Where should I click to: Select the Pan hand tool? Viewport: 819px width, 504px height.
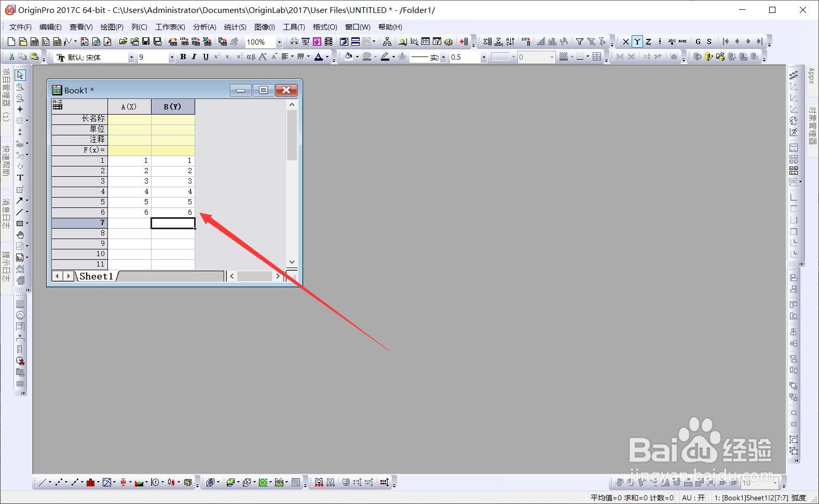click(x=20, y=235)
